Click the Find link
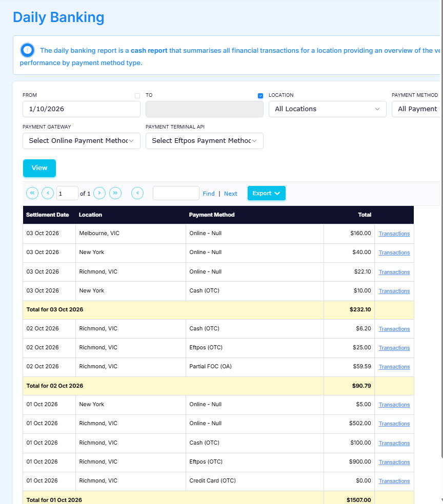Screen dimensions: 443x504 pos(209,194)
